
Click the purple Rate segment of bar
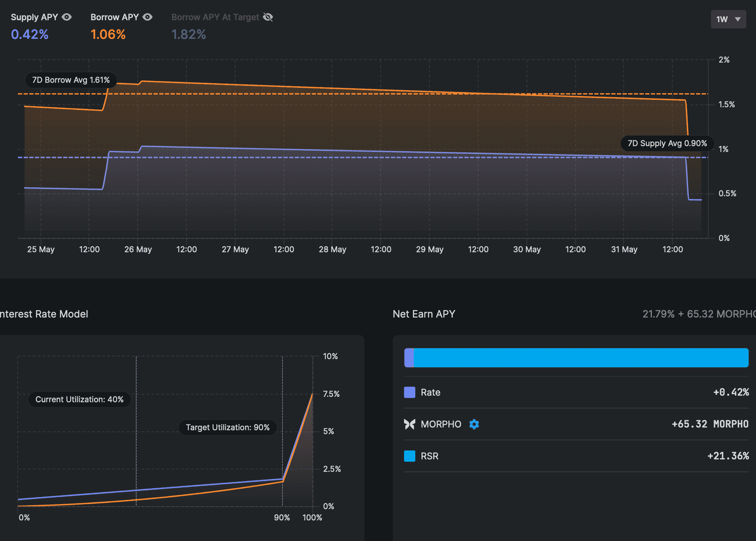[409, 358]
